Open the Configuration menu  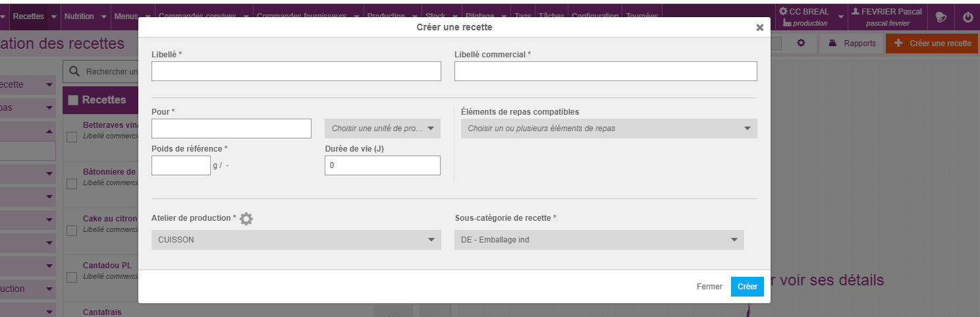click(x=595, y=16)
